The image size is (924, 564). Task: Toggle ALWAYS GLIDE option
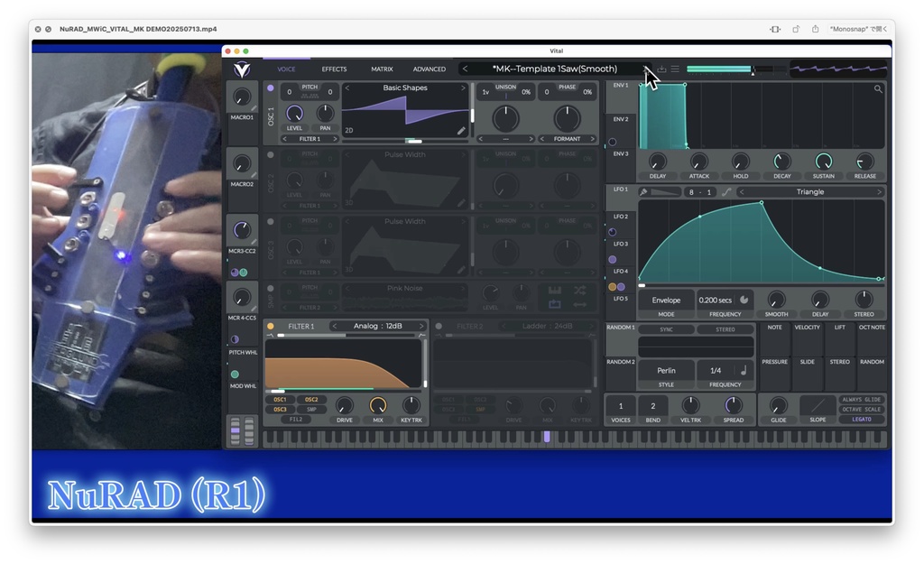pos(862,400)
